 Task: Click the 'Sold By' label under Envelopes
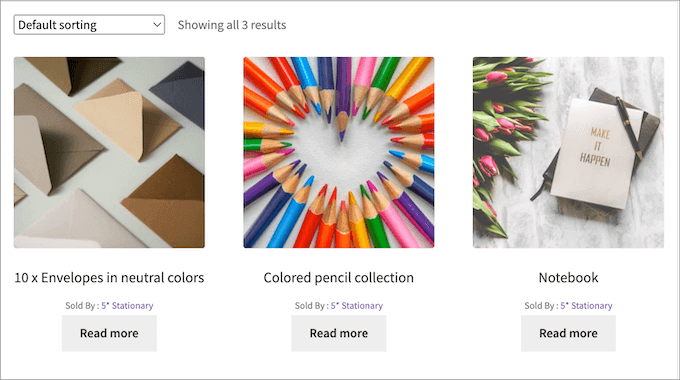coord(80,305)
